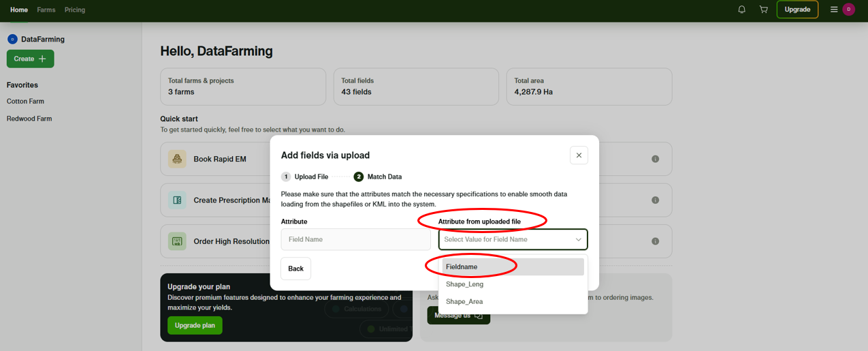
Task: Click the Create Prescription Map icon
Action: [177, 200]
